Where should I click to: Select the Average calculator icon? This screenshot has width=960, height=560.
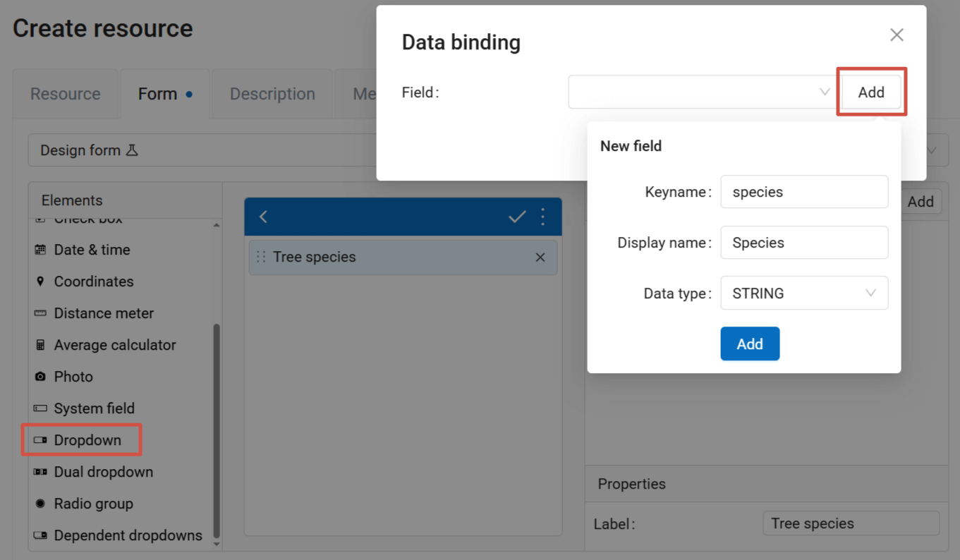point(40,345)
